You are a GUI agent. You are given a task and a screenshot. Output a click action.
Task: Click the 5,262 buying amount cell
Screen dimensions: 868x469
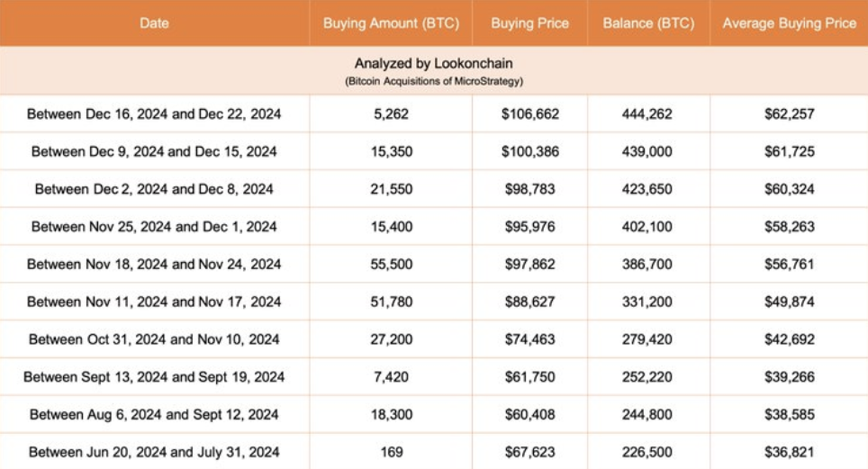(x=391, y=114)
